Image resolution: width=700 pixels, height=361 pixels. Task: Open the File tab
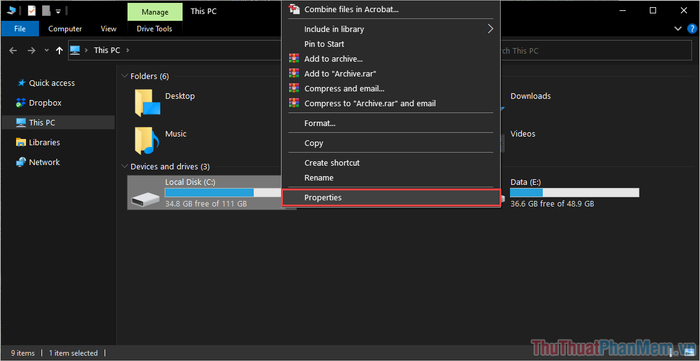coord(20,29)
